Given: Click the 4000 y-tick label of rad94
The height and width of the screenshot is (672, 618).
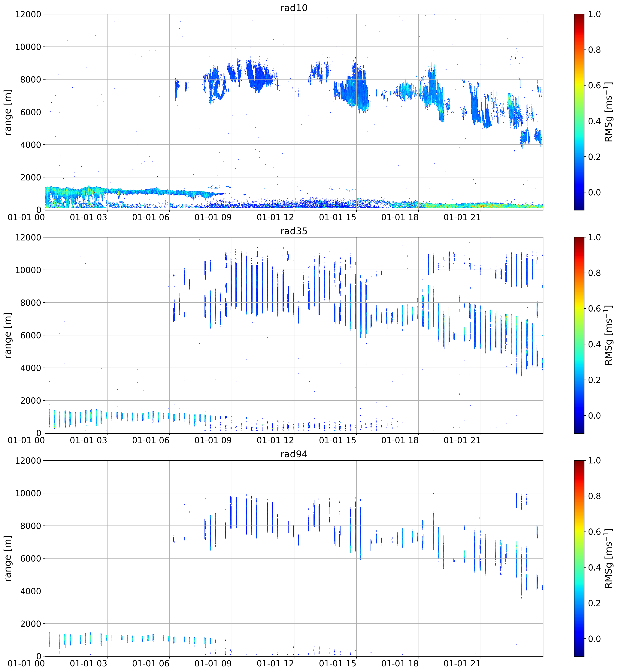Looking at the screenshot, I should [x=31, y=591].
